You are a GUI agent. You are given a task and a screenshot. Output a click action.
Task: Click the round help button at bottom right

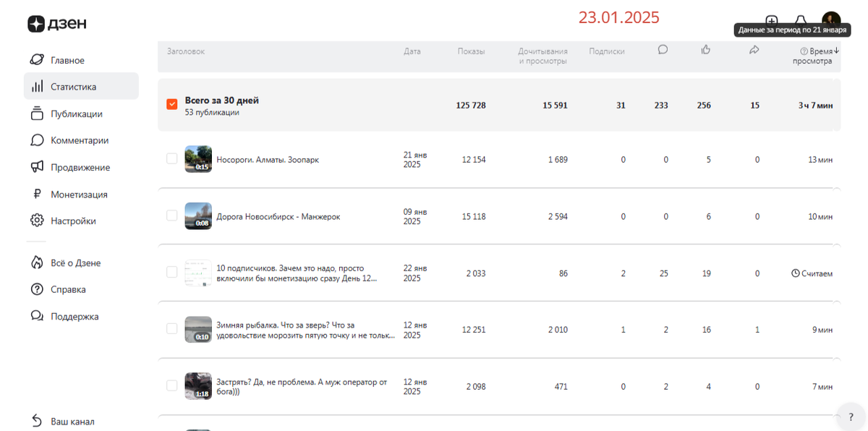(x=851, y=417)
